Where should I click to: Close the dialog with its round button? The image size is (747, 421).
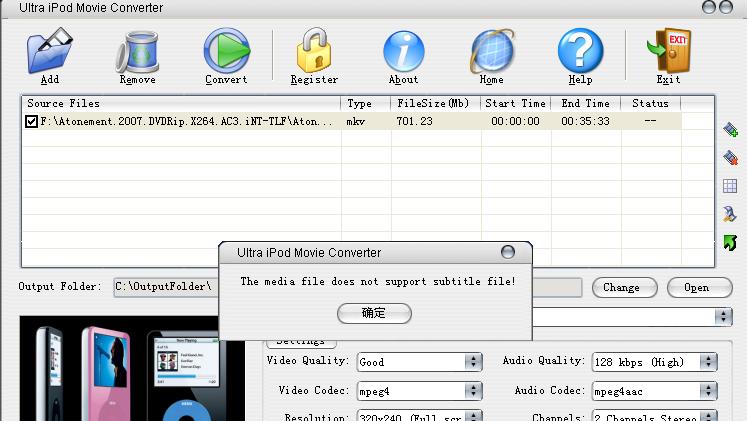click(508, 252)
